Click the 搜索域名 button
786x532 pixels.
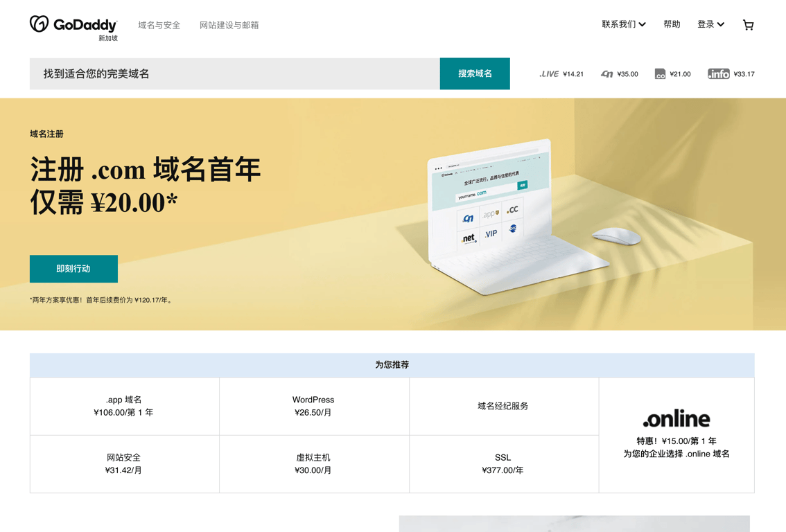click(475, 73)
